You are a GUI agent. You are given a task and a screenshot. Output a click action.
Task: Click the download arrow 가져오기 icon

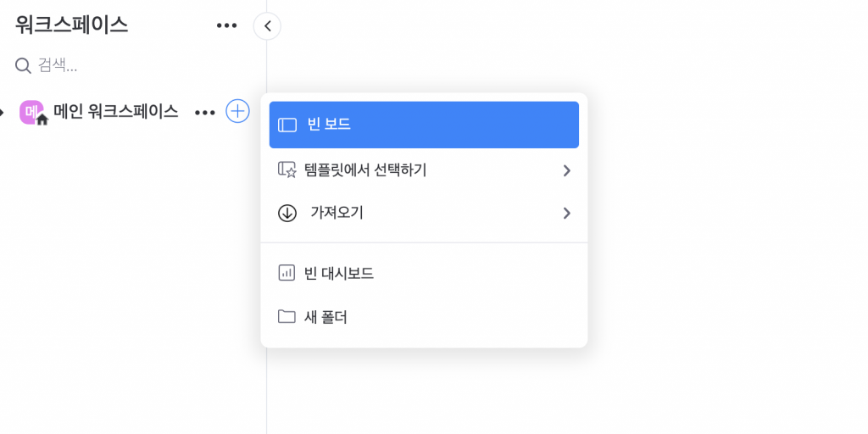287,213
